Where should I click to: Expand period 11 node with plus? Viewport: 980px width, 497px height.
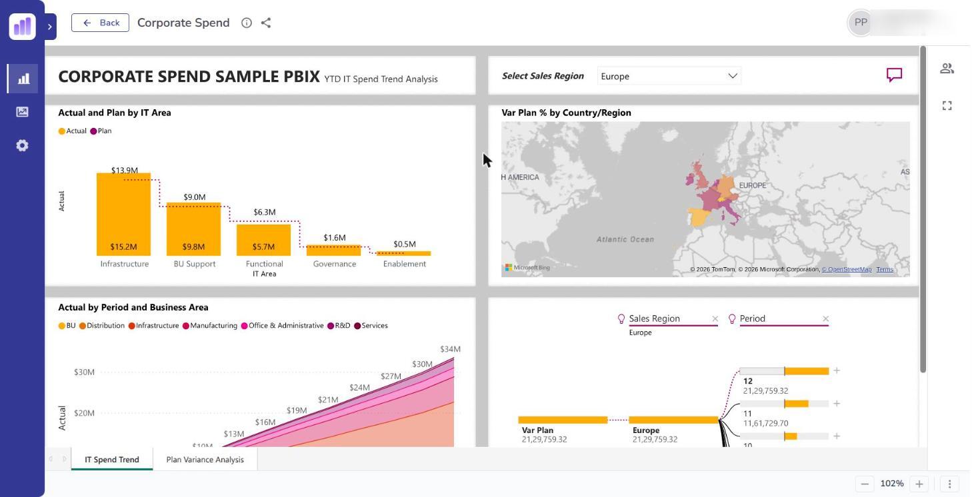837,403
